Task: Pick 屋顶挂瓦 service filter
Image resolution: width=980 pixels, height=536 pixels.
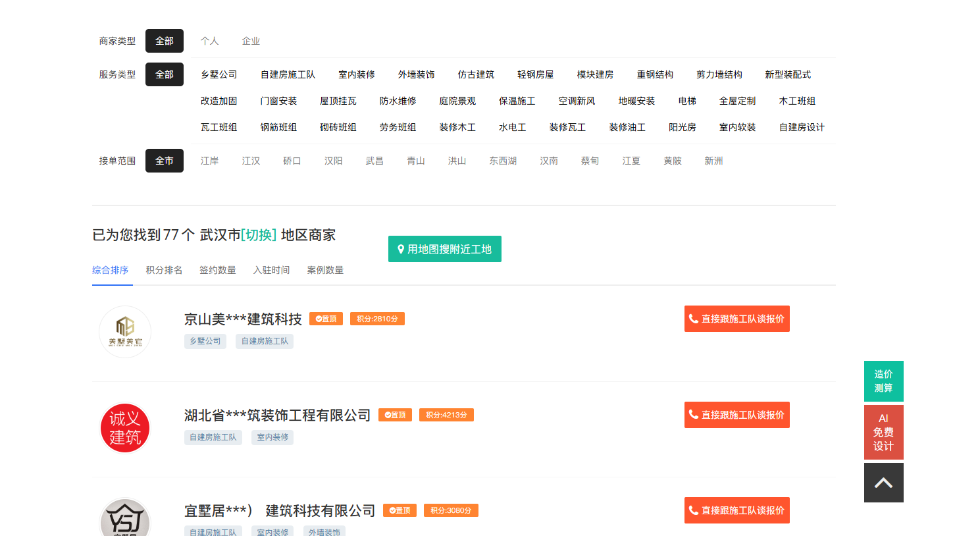Action: (338, 101)
